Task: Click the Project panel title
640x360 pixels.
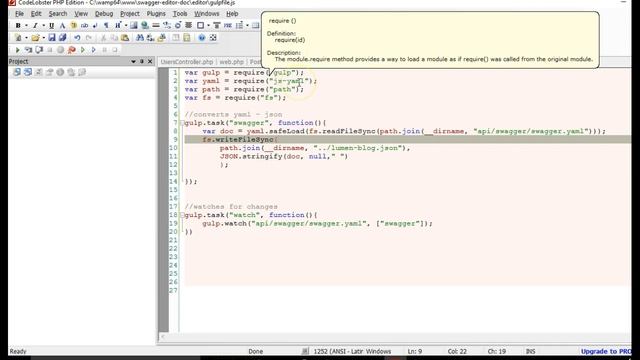Action: [19, 62]
